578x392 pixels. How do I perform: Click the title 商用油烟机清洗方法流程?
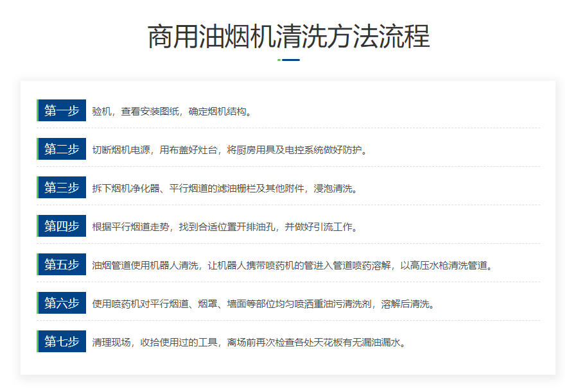coord(288,37)
